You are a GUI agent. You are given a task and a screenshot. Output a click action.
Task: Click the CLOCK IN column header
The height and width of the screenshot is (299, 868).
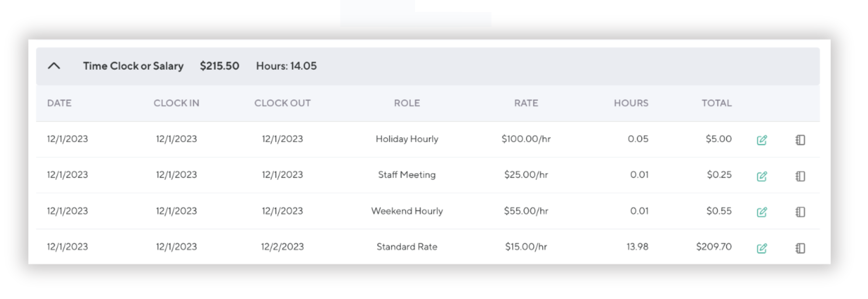[176, 103]
